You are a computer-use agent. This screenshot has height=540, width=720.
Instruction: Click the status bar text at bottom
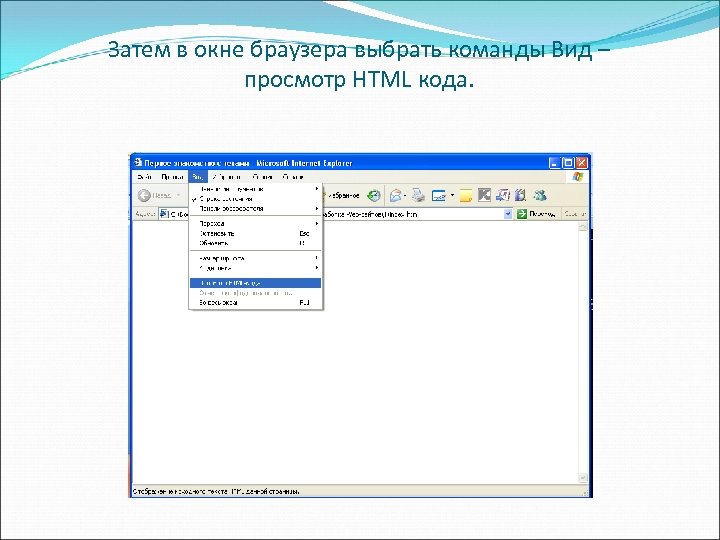tap(216, 491)
